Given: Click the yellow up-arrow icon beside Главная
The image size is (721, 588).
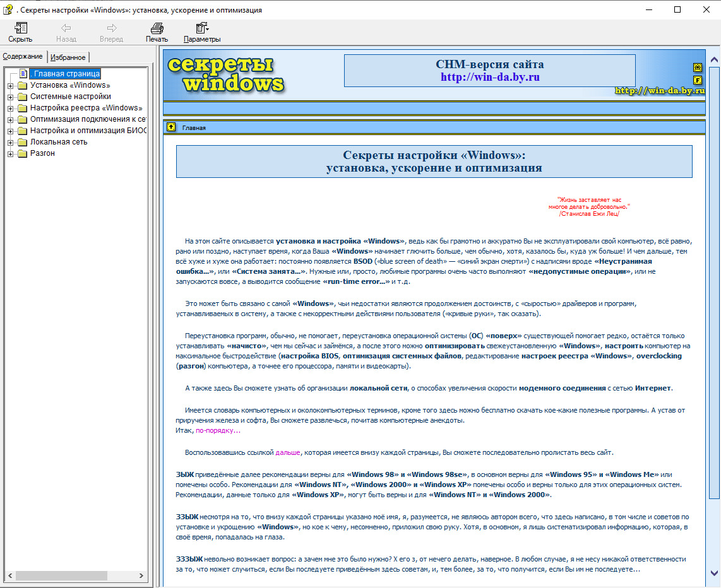Looking at the screenshot, I should 171,127.
